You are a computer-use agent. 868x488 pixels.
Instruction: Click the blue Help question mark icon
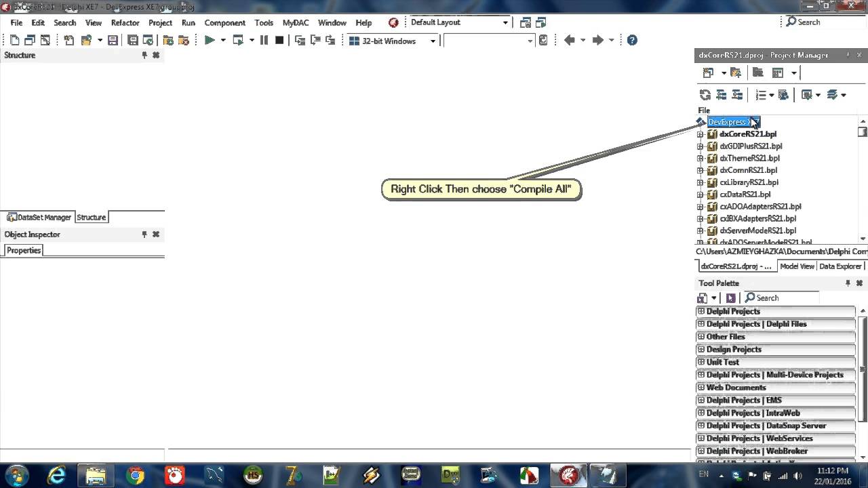click(632, 41)
